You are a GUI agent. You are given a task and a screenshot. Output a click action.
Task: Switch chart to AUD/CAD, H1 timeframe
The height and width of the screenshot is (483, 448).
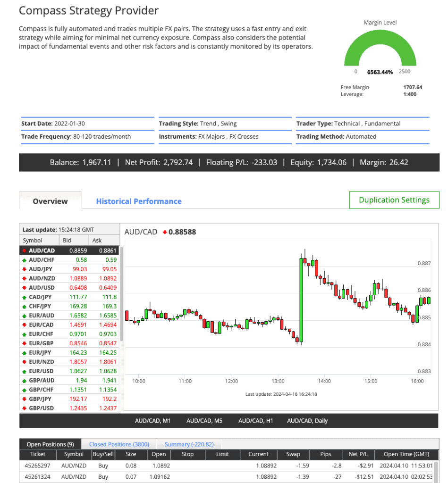click(255, 421)
